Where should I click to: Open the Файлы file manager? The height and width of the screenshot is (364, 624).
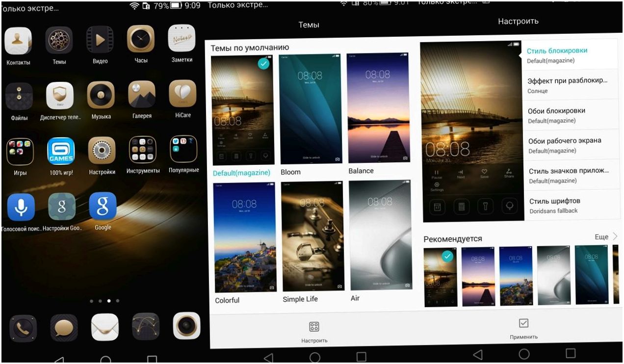pyautogui.click(x=19, y=97)
